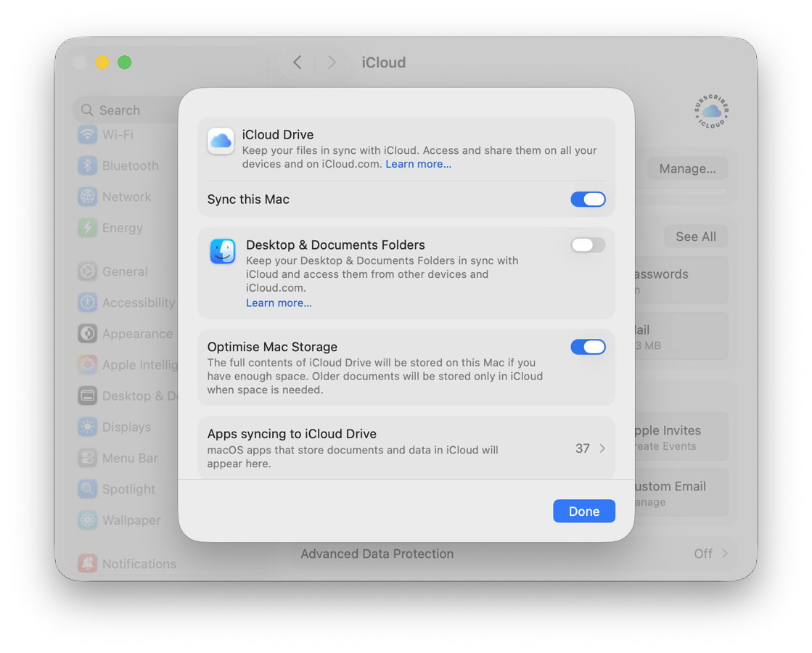The width and height of the screenshot is (812, 653).
Task: Click the Spotlight icon in the sidebar
Action: [x=88, y=489]
